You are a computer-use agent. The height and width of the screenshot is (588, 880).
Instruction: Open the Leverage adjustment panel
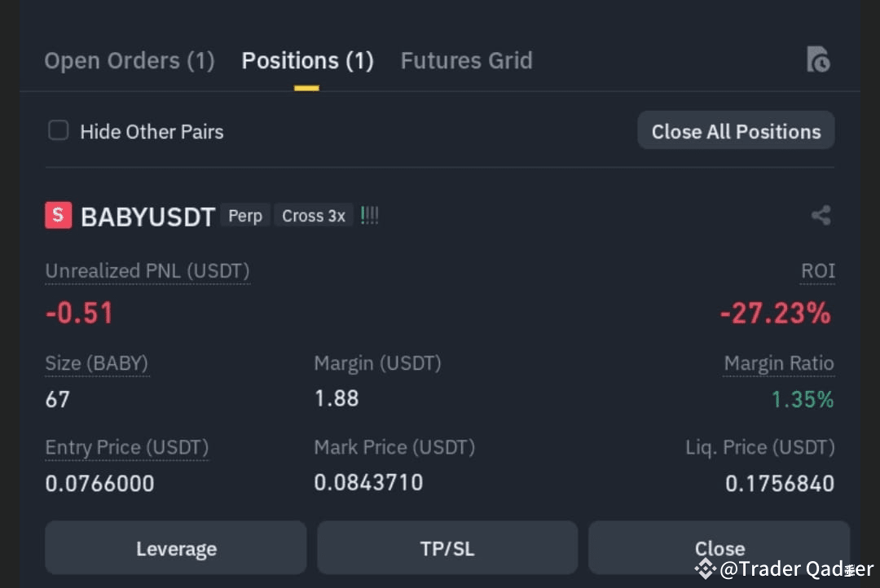(x=176, y=548)
